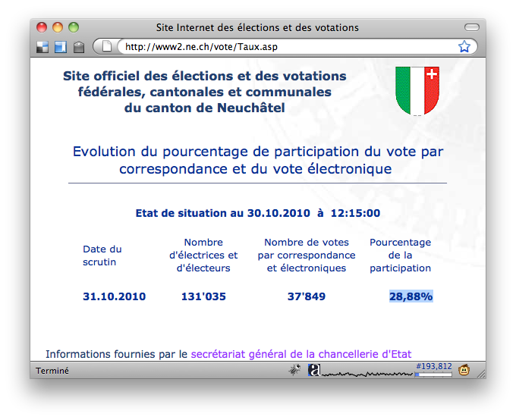Open secrétariat général de la chancellerie link
The width and height of the screenshot is (516, 420).
pyautogui.click(x=301, y=354)
